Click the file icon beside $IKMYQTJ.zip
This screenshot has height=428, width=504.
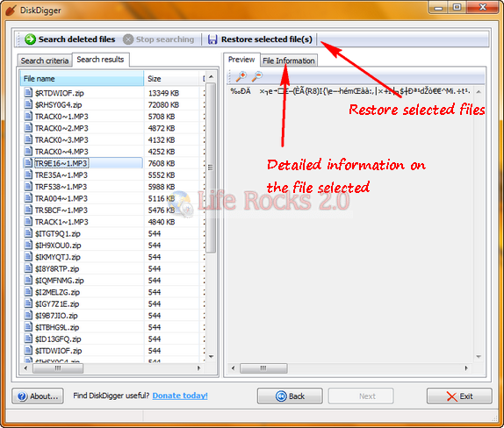28,257
